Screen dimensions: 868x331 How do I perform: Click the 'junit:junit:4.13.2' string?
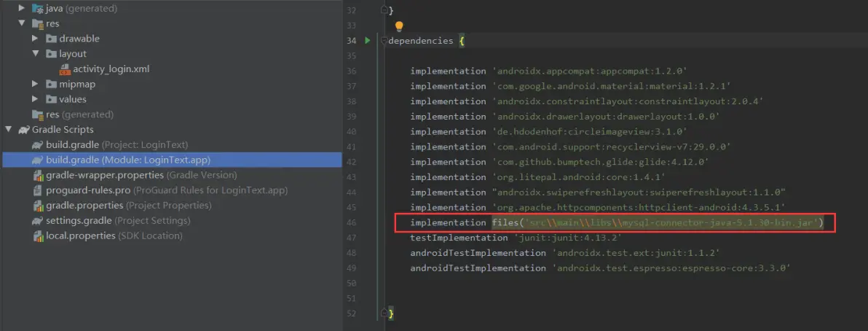tap(568, 238)
